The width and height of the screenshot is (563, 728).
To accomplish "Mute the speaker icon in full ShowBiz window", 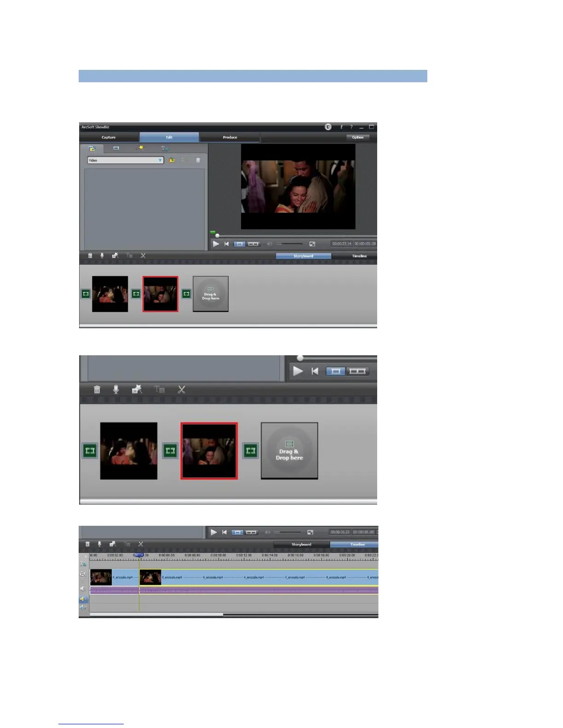I will point(270,244).
